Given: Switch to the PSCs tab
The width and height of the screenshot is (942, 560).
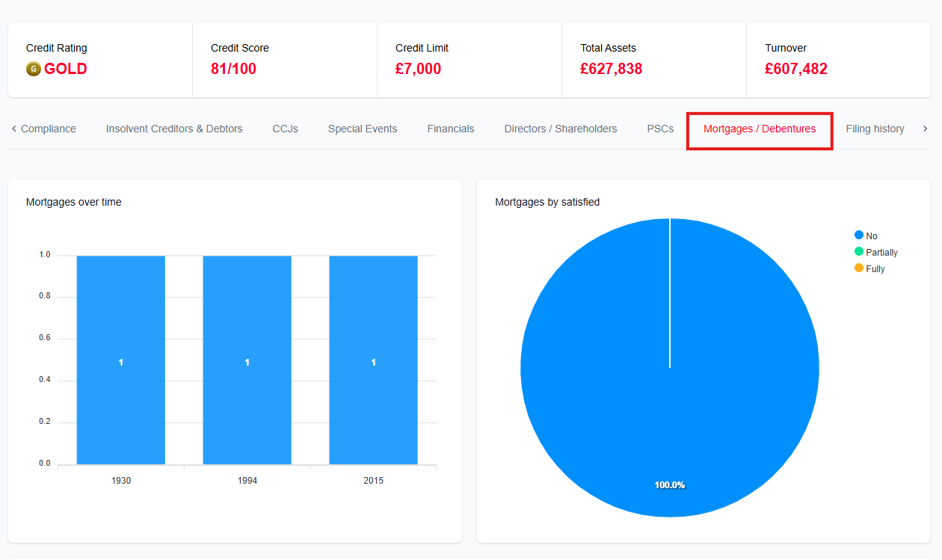Looking at the screenshot, I should (660, 129).
